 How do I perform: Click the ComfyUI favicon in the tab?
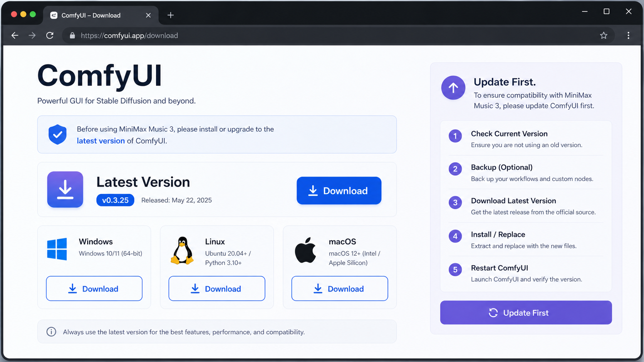click(54, 15)
